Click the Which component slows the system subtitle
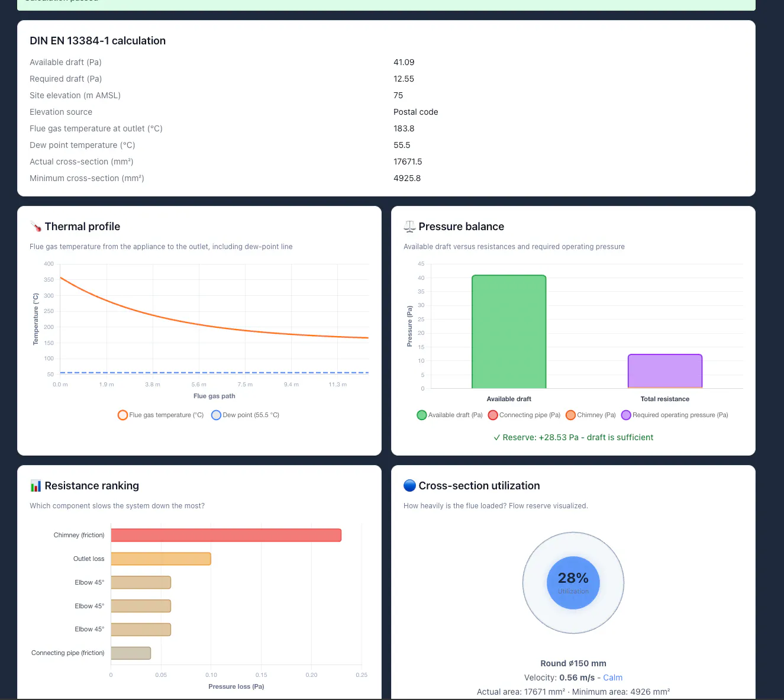Viewport: 784px width, 700px height. tap(117, 506)
